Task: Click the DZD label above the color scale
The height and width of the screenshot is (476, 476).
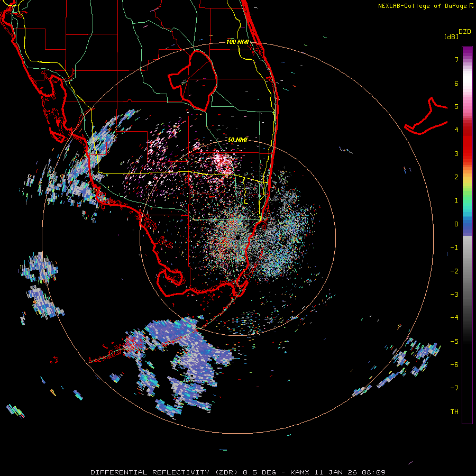Action: tap(465, 32)
